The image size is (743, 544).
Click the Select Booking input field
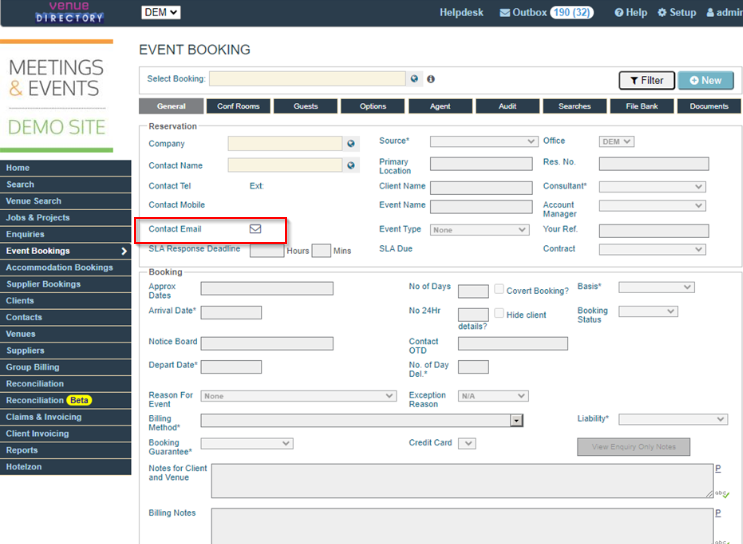[307, 79]
